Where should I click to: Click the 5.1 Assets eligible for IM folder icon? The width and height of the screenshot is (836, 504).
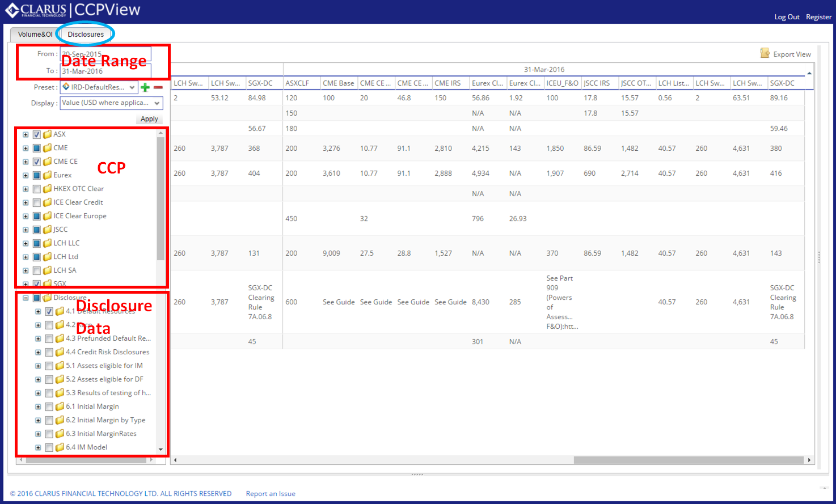[x=60, y=366]
